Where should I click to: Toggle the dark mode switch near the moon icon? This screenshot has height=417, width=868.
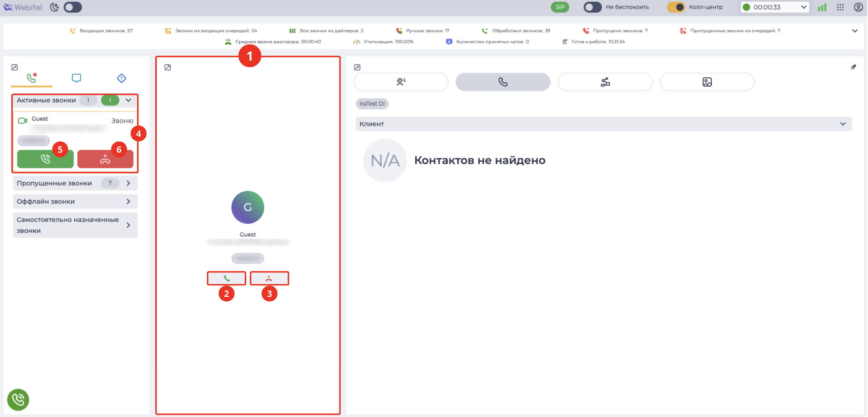[73, 7]
